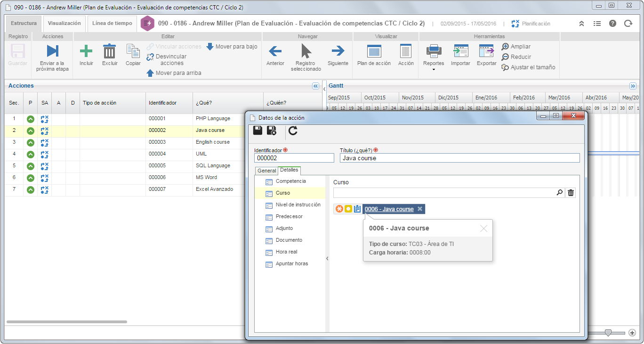Close the 0006 - Java course tooltip

(x=483, y=229)
